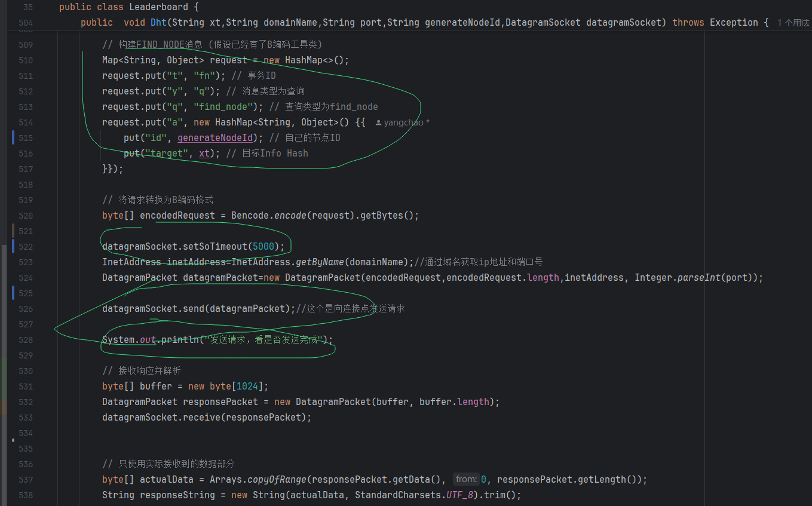Viewport: 812px width, 506px height.
Task: Open the change marker at line 525
Action: 13,293
